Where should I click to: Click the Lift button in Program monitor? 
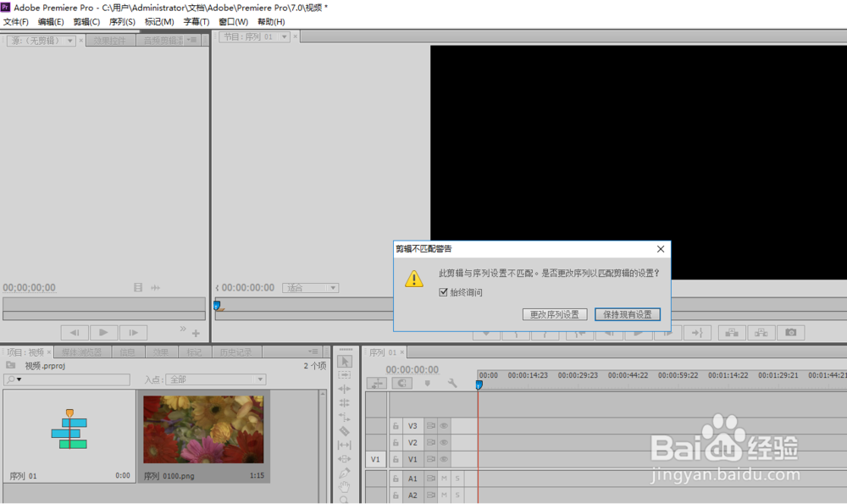[732, 333]
